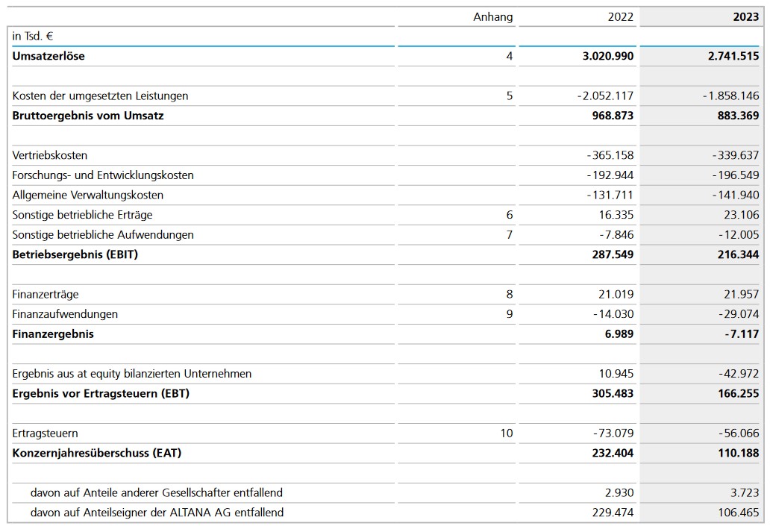Select Kosten der umgesetzten Leistungen label
770x532 pixels.
(x=100, y=96)
